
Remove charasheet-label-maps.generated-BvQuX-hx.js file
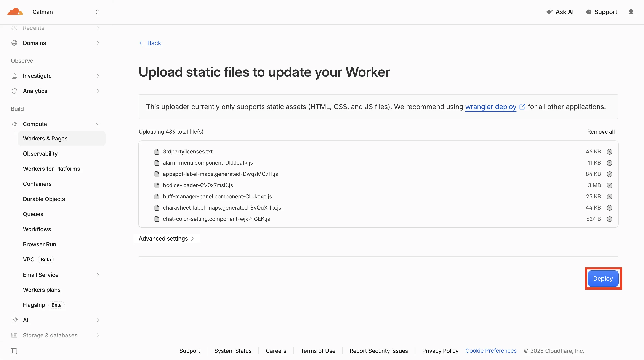(x=609, y=208)
